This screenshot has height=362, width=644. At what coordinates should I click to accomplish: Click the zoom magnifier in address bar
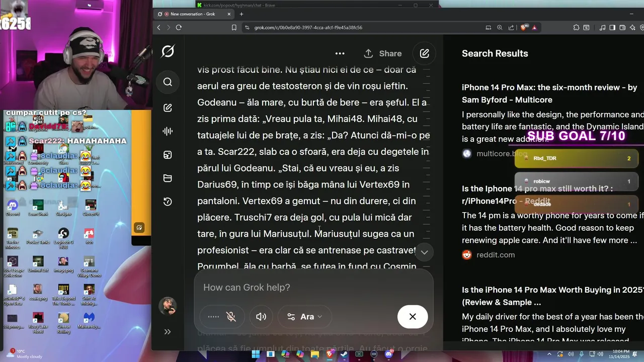(500, 28)
